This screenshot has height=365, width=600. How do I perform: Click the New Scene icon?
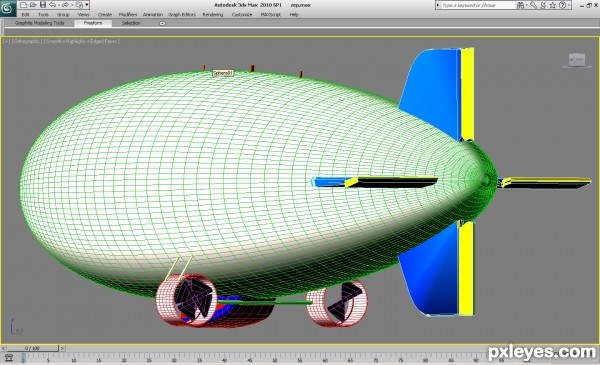point(24,5)
